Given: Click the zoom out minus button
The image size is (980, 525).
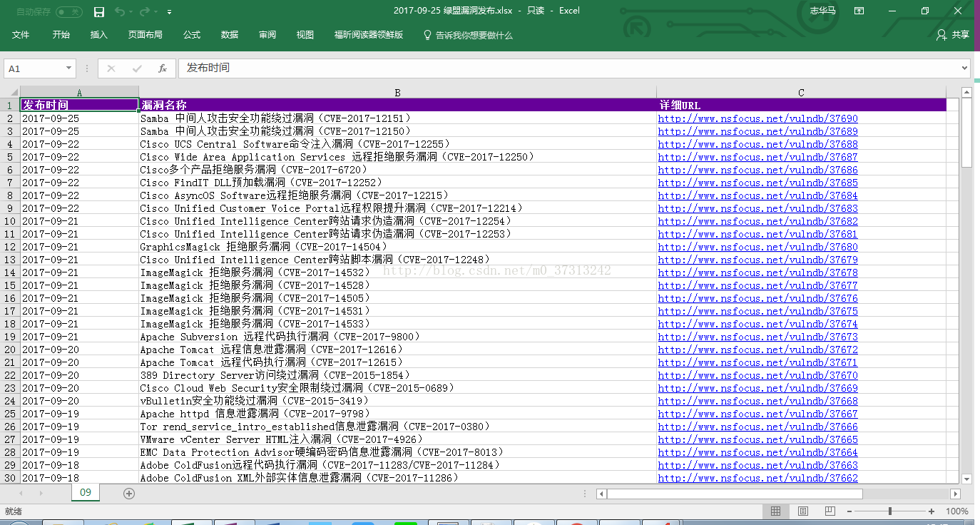Looking at the screenshot, I should [849, 511].
